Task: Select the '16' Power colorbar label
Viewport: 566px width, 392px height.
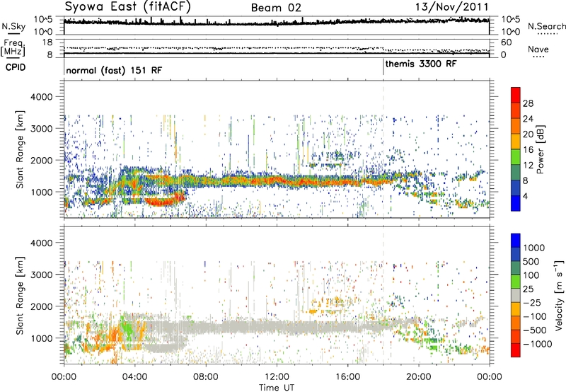Action: [x=528, y=150]
